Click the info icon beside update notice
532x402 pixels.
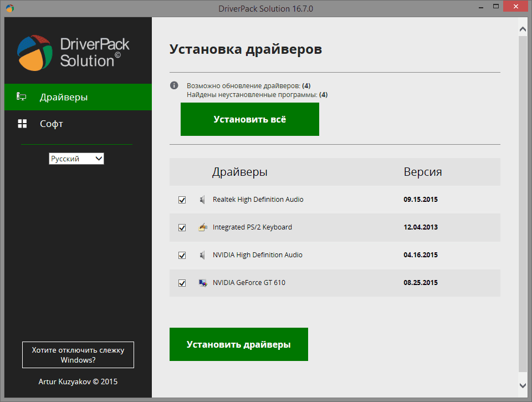(x=174, y=86)
